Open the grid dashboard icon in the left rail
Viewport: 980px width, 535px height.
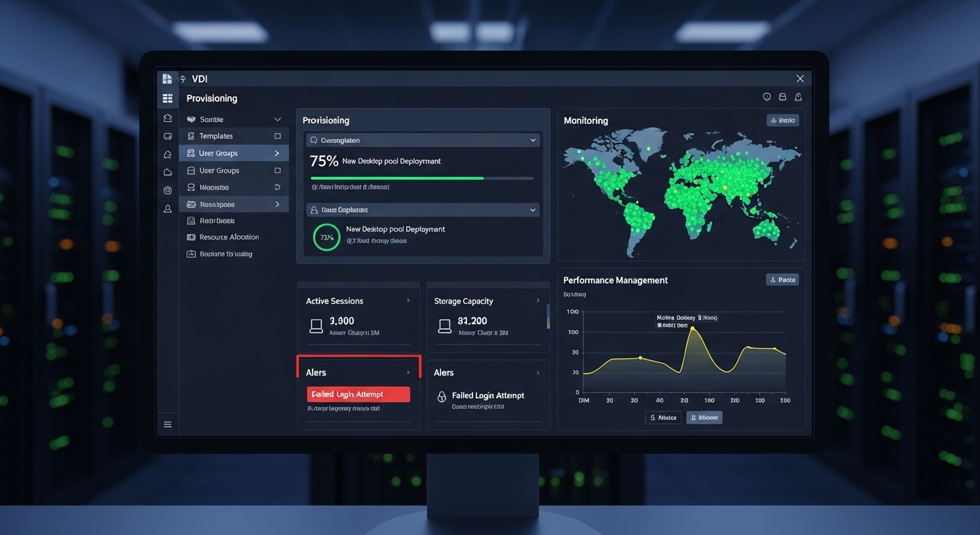[x=167, y=99]
